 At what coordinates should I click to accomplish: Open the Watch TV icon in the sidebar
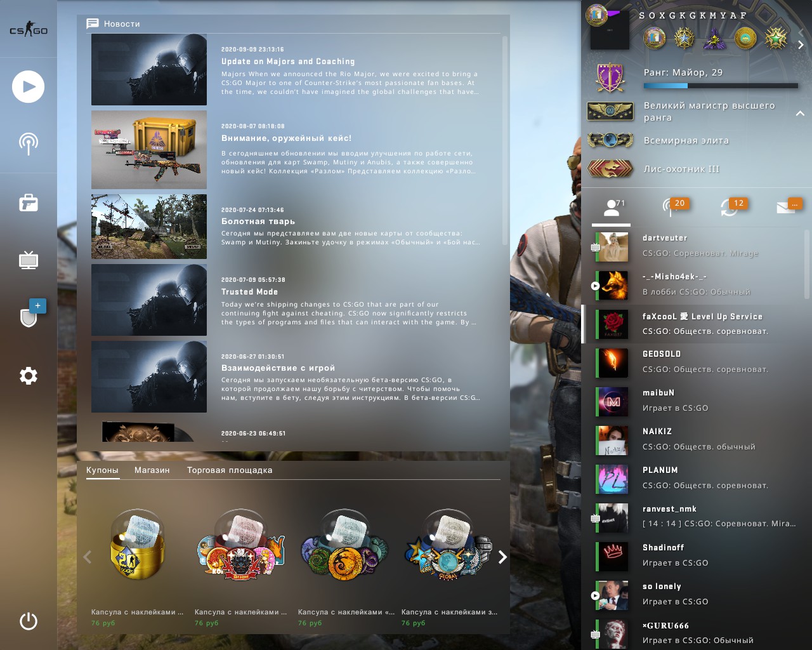click(x=29, y=260)
